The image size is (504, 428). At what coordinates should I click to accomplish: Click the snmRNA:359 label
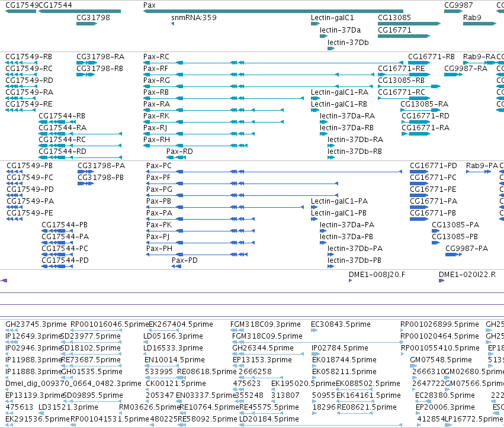click(x=194, y=18)
